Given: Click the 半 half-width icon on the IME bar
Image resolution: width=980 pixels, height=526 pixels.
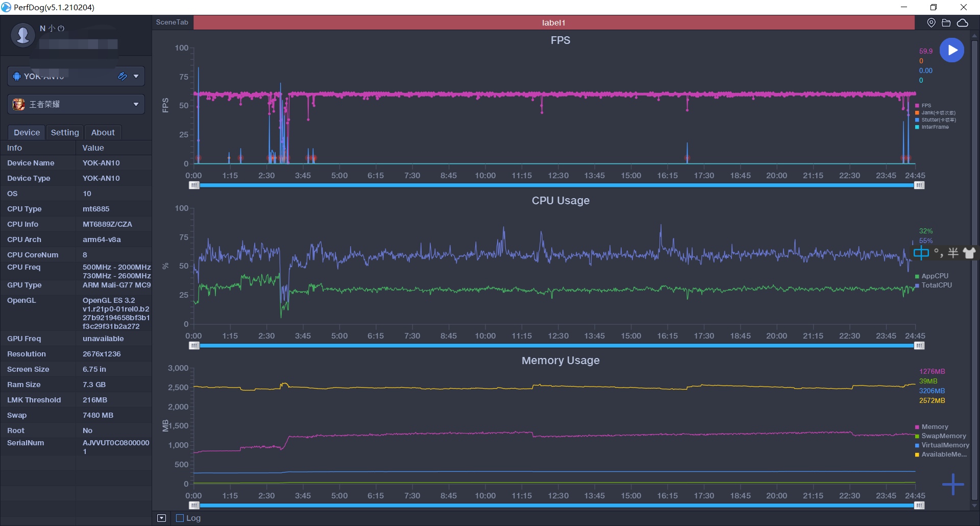Looking at the screenshot, I should [953, 252].
